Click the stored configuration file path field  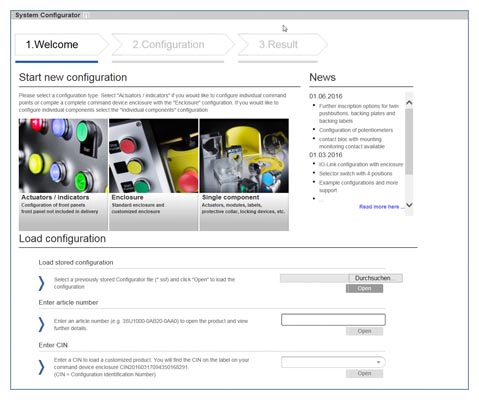tap(314, 278)
